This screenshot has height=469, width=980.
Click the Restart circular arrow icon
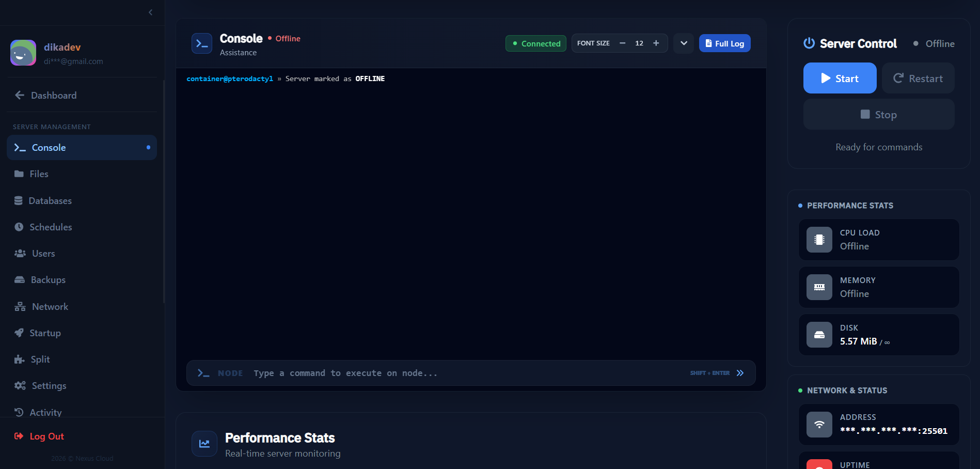pos(898,78)
